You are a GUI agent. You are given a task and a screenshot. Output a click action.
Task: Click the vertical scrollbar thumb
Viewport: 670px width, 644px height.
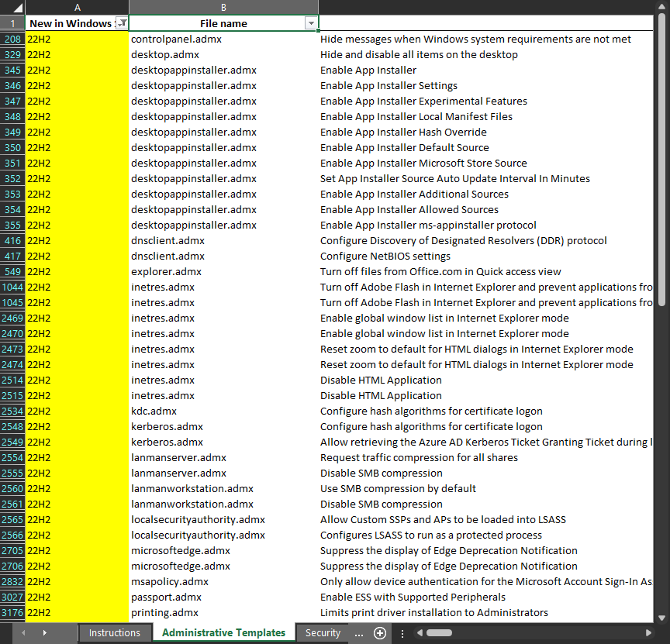[662, 160]
